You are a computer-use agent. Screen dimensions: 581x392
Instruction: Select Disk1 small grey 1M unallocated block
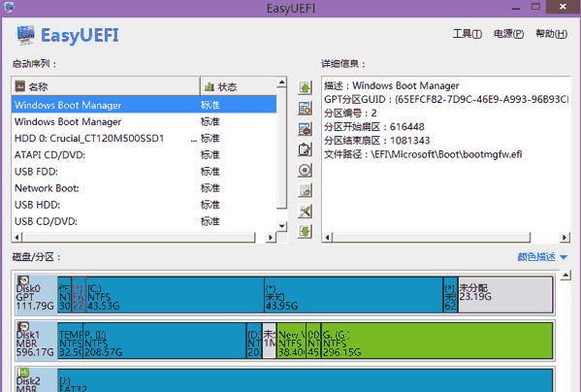(x=270, y=341)
